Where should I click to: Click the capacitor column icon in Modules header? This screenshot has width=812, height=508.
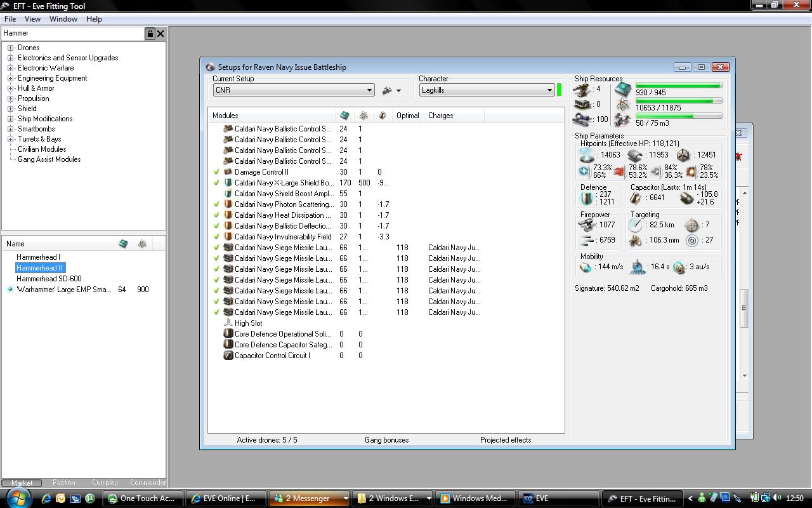point(383,116)
